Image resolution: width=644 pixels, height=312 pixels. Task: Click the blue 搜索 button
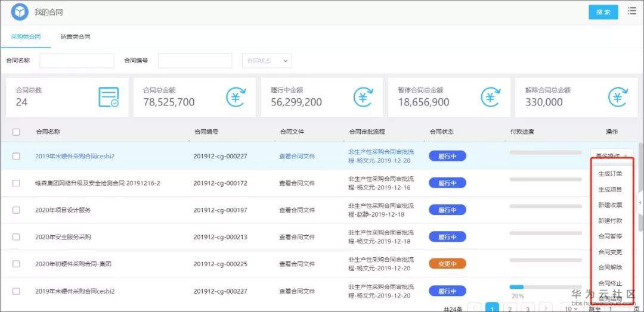[603, 13]
